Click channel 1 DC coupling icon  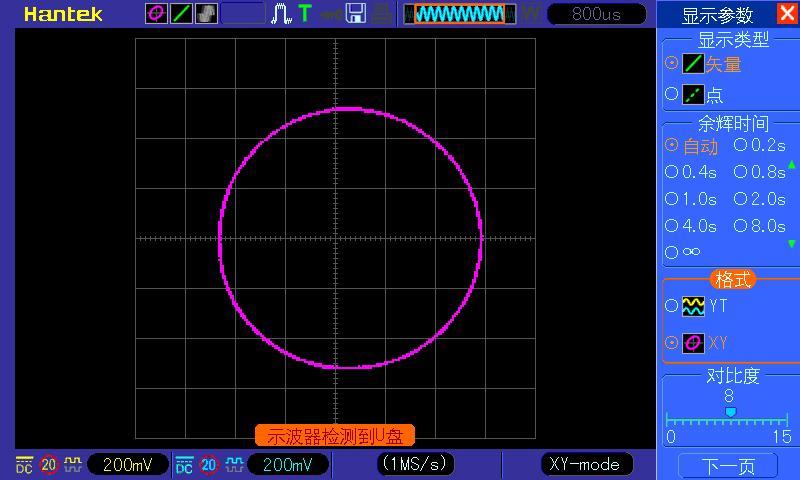24,465
